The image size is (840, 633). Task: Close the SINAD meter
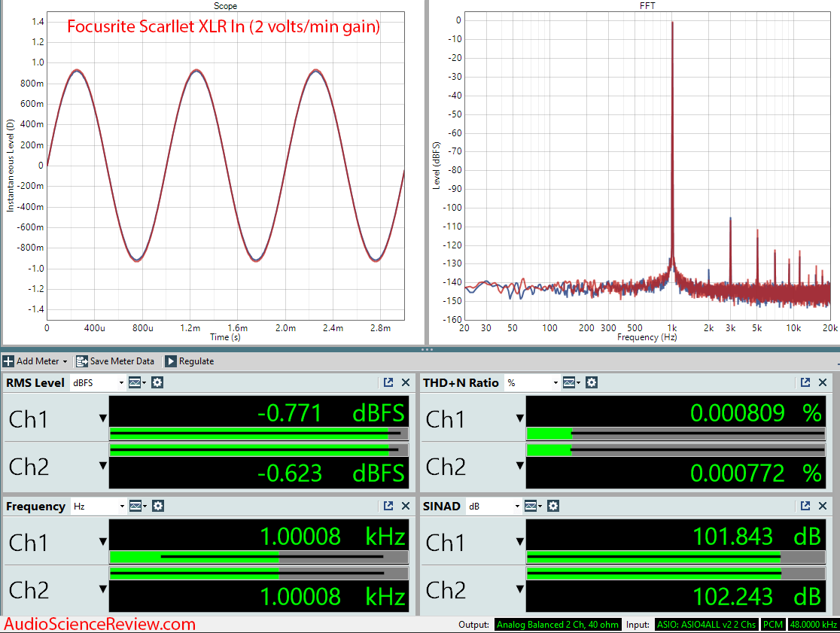pyautogui.click(x=823, y=506)
